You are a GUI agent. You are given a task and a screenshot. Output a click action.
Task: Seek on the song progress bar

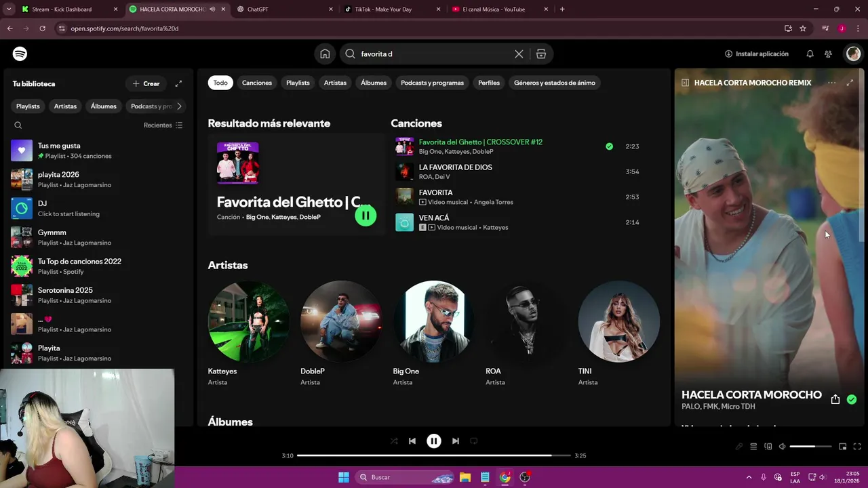click(x=434, y=455)
